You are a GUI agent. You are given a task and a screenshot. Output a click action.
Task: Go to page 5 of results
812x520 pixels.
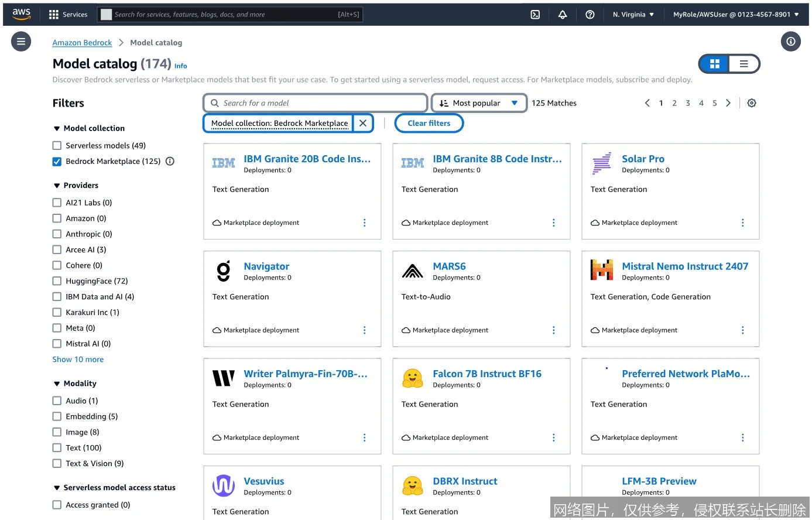click(x=715, y=103)
